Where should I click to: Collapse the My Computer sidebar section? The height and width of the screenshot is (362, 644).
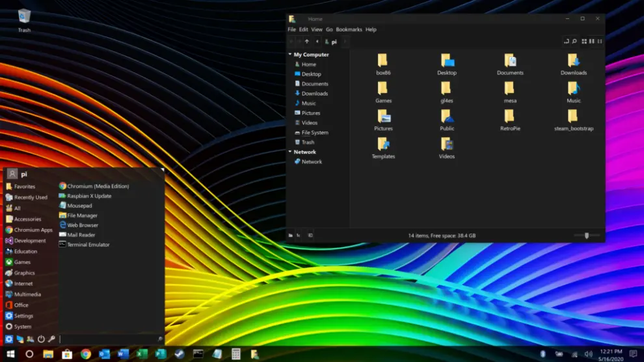point(291,55)
